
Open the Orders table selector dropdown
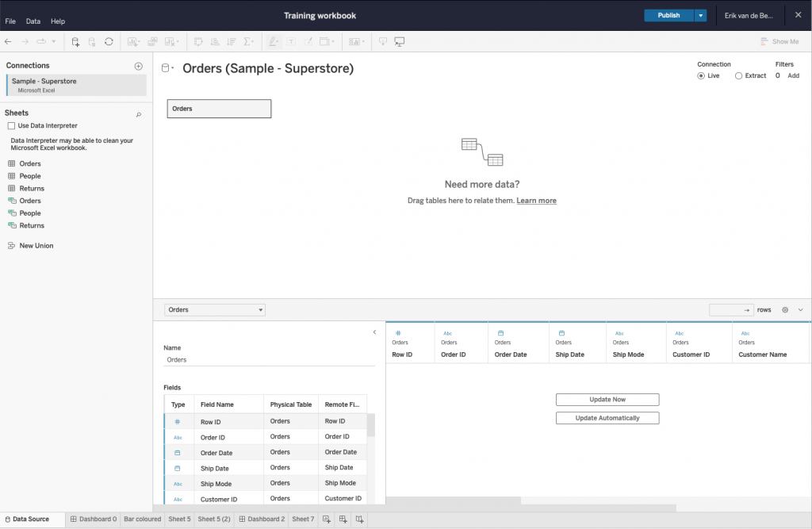coord(215,310)
